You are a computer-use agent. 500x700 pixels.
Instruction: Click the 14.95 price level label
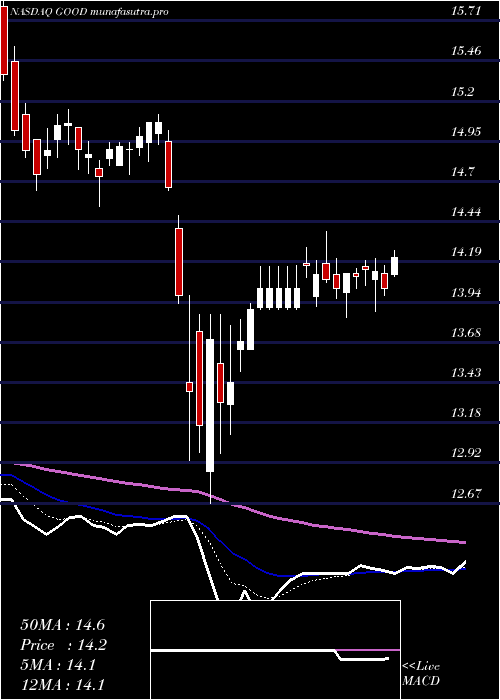[x=466, y=131]
